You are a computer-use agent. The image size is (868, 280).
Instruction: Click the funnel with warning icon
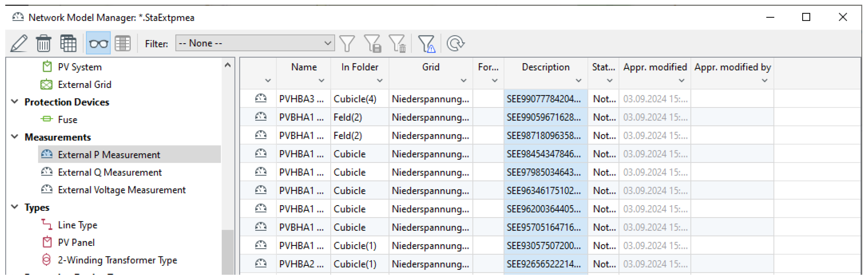(427, 44)
